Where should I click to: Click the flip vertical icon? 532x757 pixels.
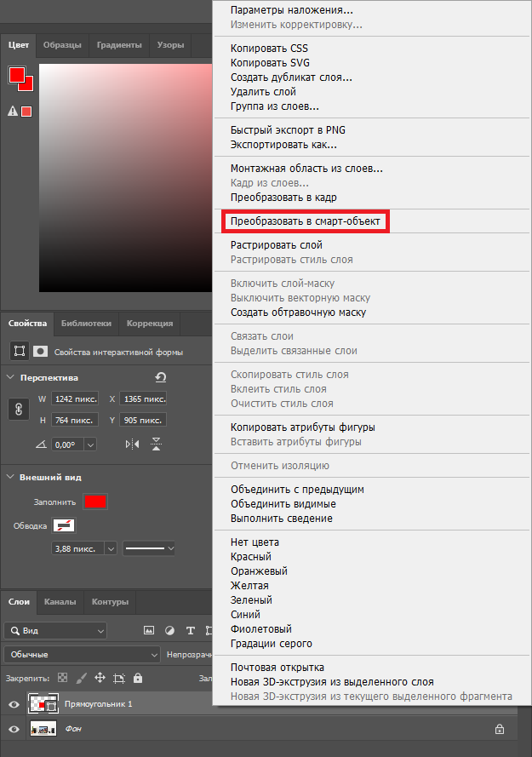pos(156,444)
